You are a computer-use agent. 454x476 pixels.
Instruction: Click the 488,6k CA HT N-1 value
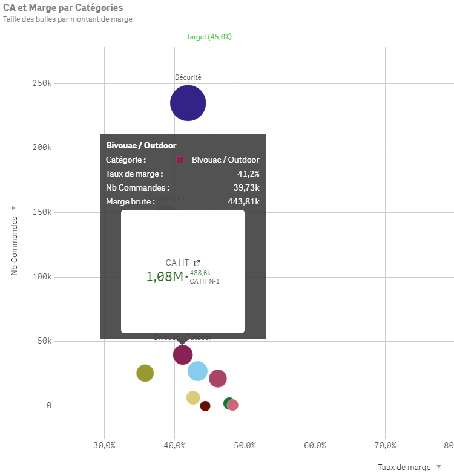coord(200,273)
